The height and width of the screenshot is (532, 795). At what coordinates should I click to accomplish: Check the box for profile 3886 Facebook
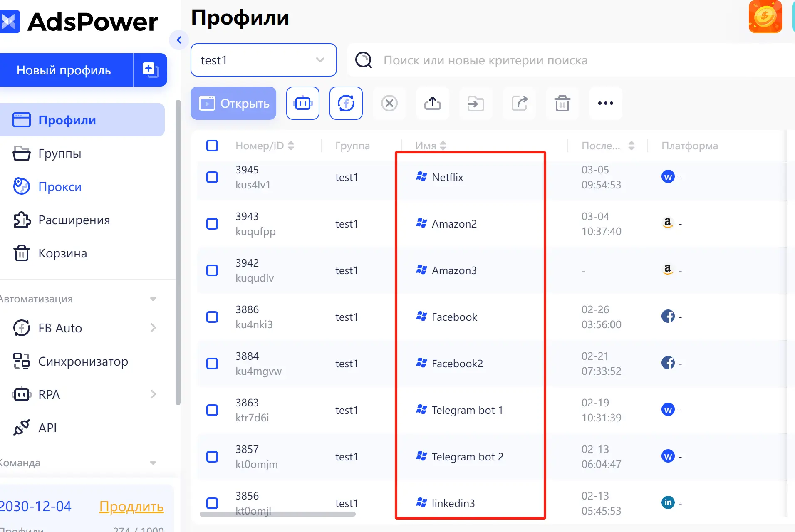pos(212,317)
